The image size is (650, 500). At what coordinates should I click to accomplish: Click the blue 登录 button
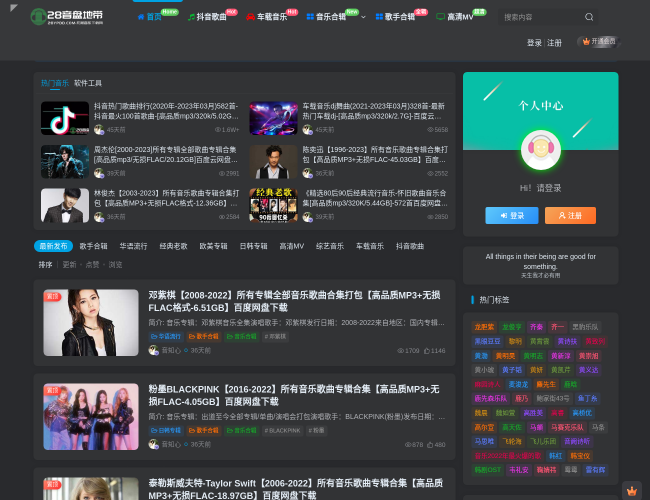pos(511,215)
